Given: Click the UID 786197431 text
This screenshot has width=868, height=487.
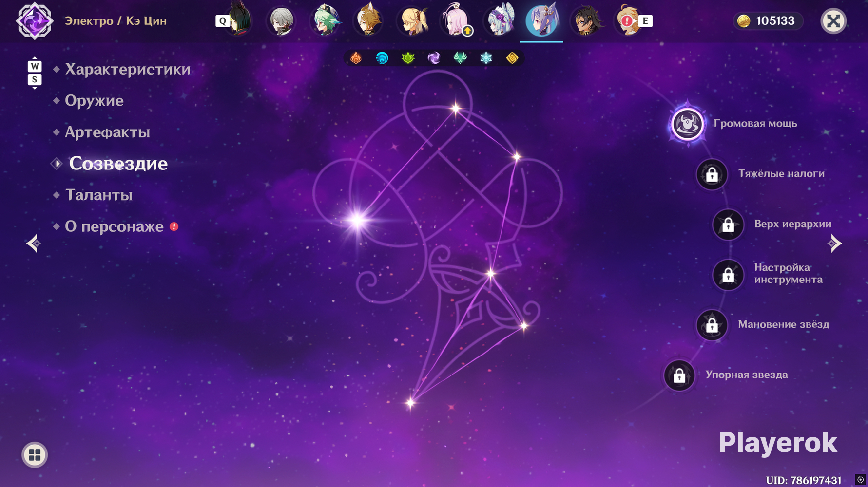Looking at the screenshot, I should pos(804,480).
